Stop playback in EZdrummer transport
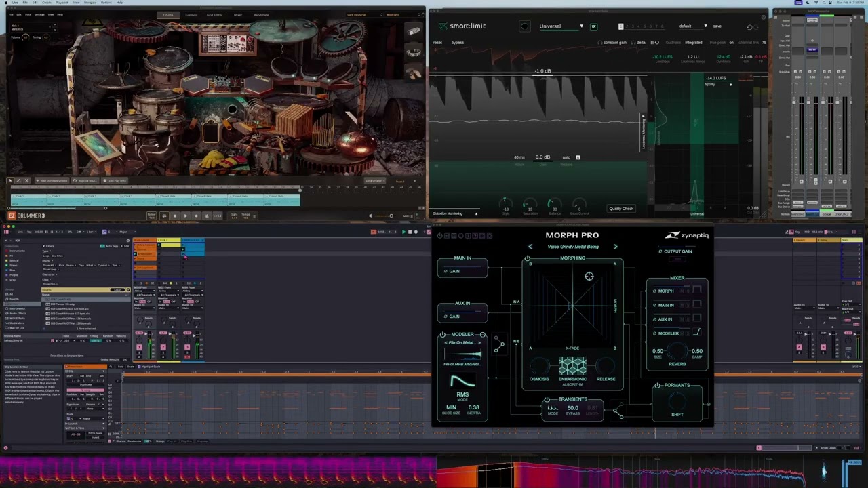Viewport: 868px width, 488px height. pos(175,216)
